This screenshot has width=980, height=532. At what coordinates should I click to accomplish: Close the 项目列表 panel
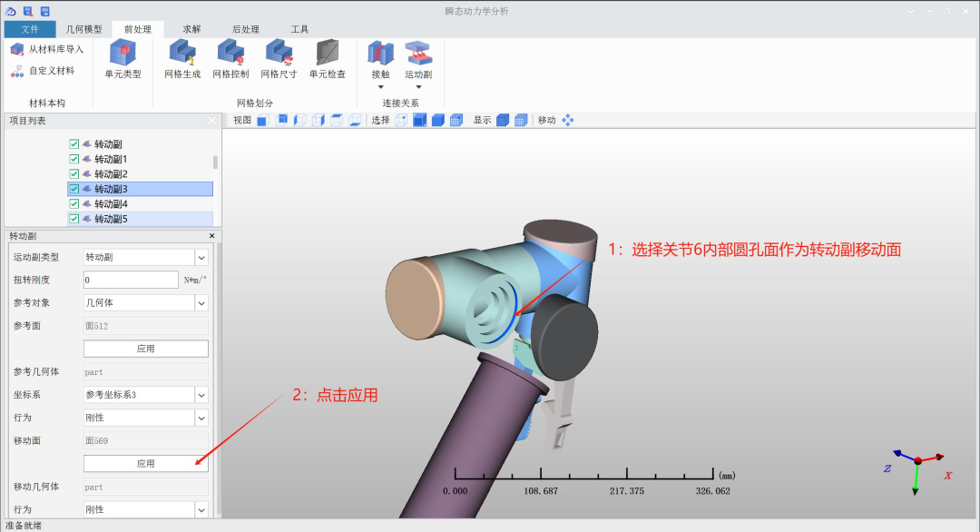211,121
